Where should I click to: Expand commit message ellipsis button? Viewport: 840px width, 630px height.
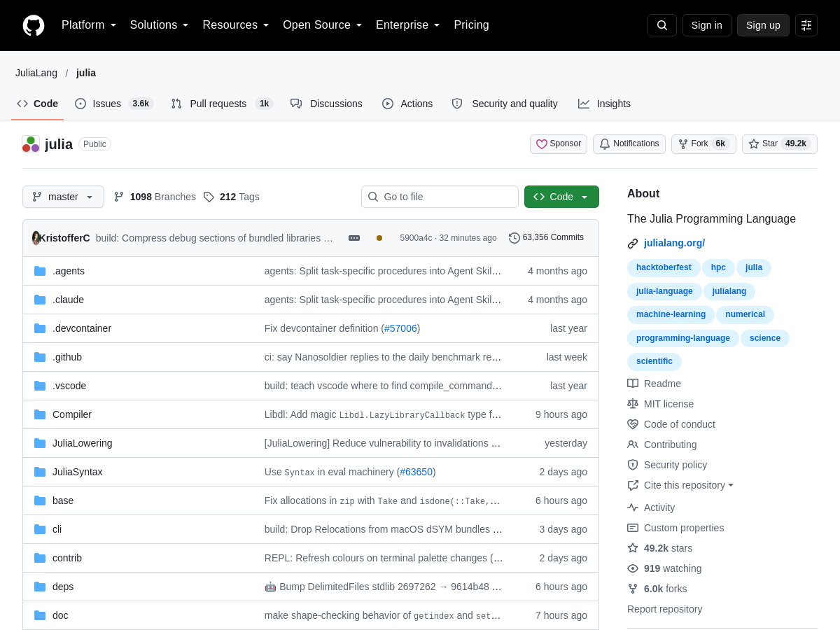pyautogui.click(x=354, y=238)
